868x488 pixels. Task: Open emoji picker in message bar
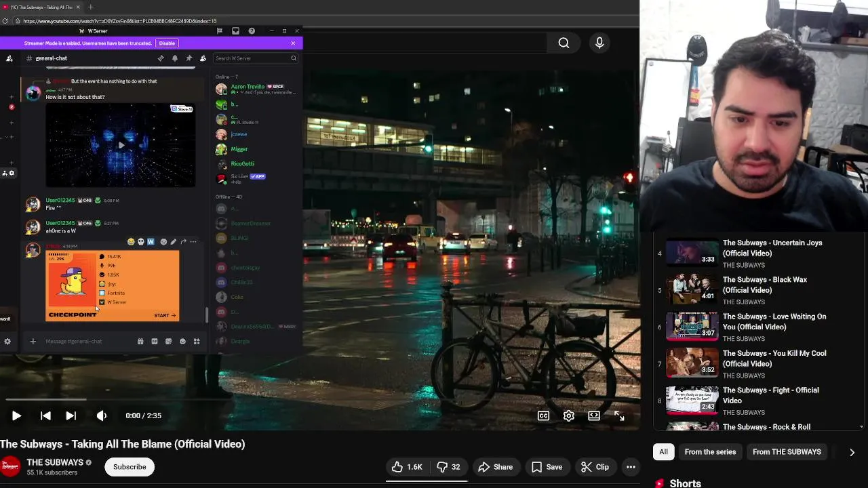click(182, 342)
